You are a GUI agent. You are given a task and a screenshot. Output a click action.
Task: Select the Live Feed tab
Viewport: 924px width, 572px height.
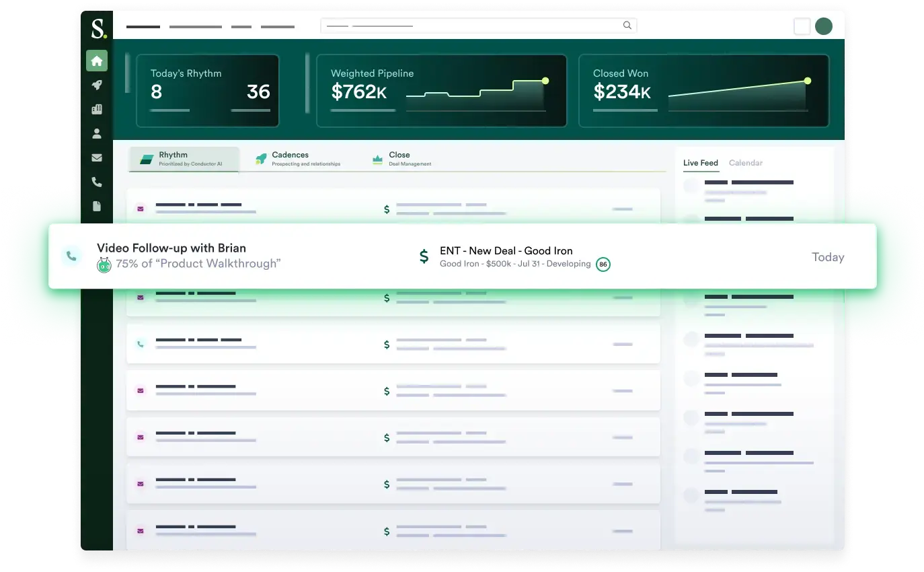click(x=701, y=163)
